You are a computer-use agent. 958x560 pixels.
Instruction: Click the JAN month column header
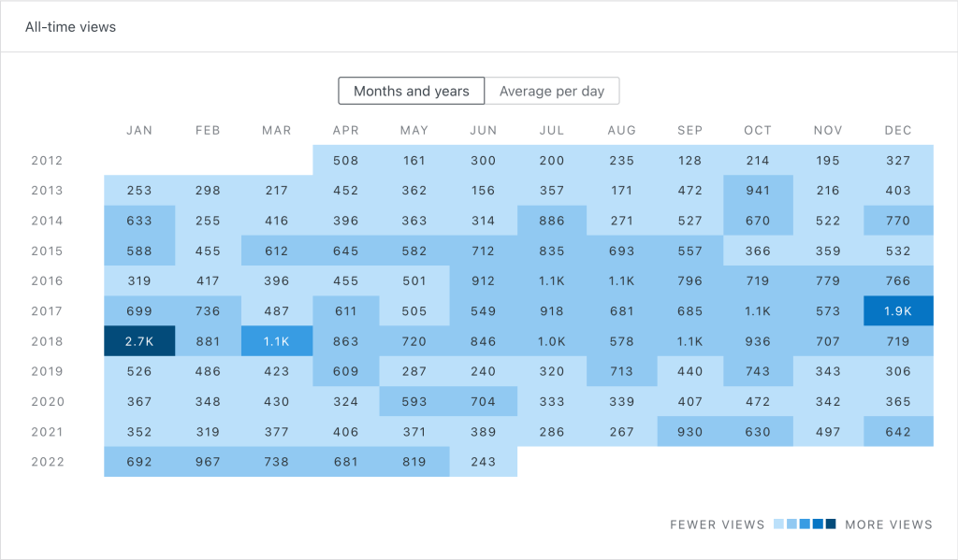click(139, 130)
